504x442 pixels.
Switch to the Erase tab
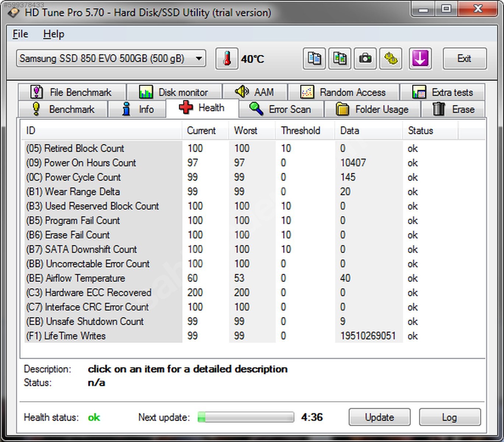coord(453,109)
